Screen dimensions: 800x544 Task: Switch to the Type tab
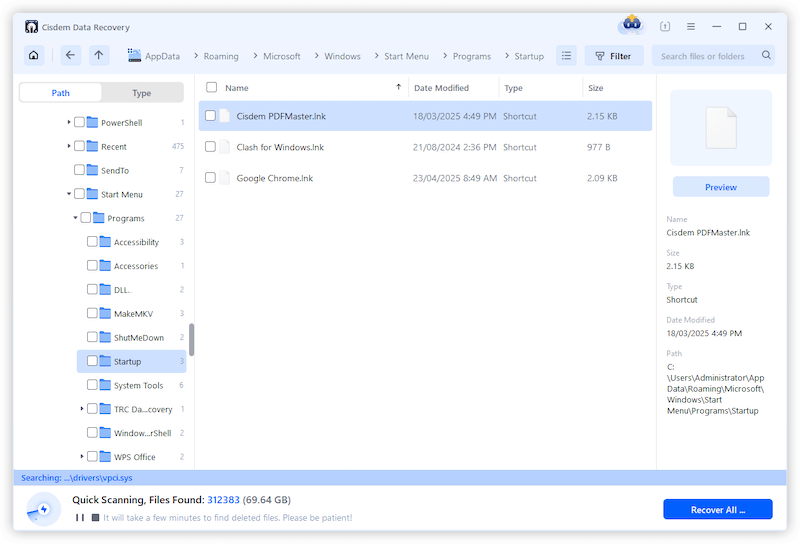142,93
